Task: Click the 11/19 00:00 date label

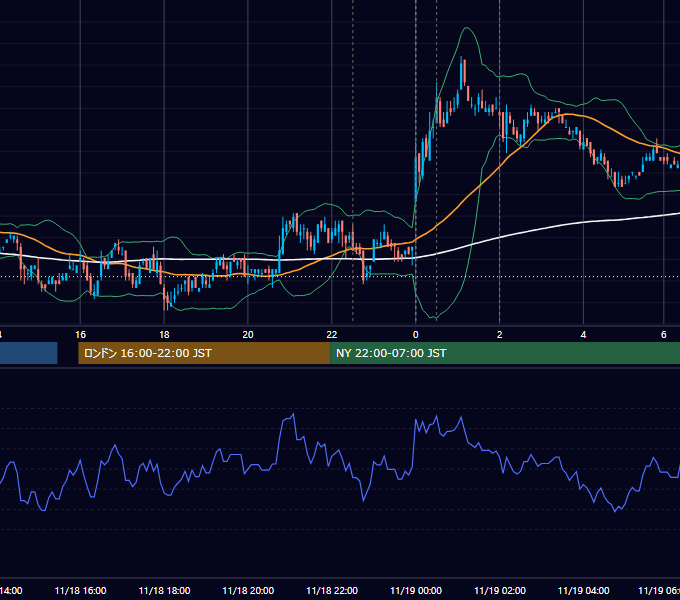Action: point(415,590)
